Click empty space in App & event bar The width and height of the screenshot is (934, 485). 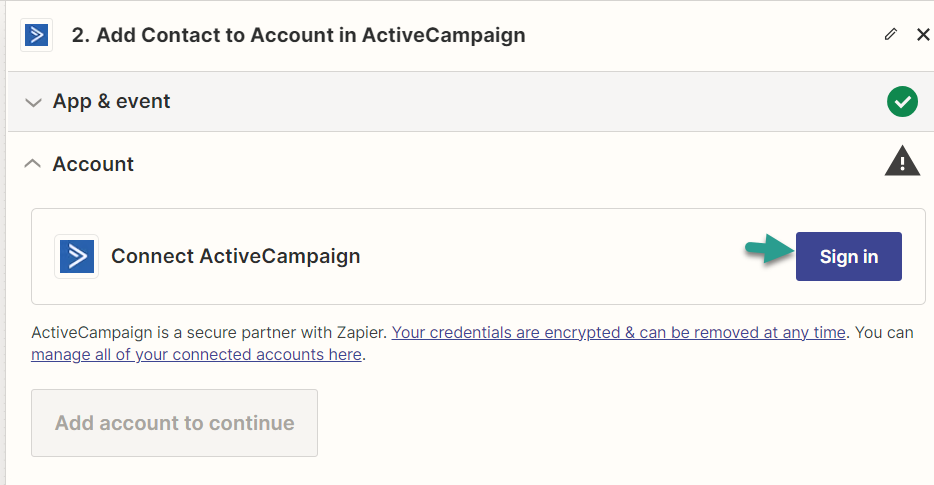click(524, 101)
